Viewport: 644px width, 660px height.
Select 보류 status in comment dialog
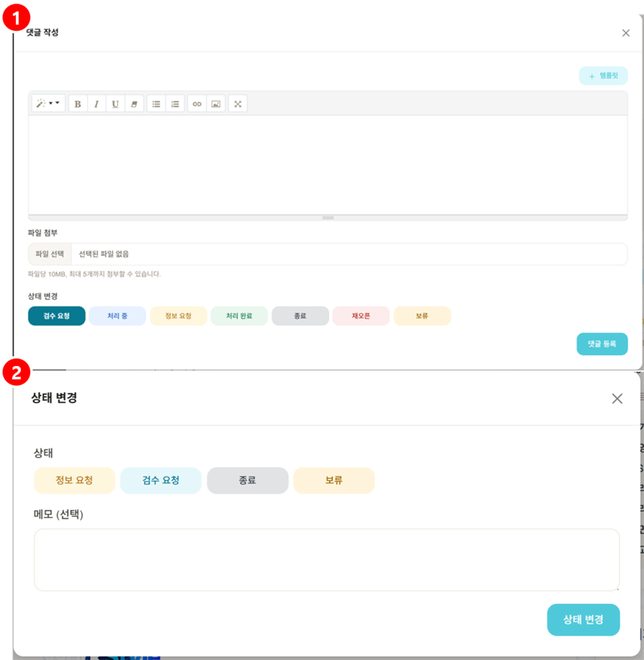pyautogui.click(x=422, y=315)
